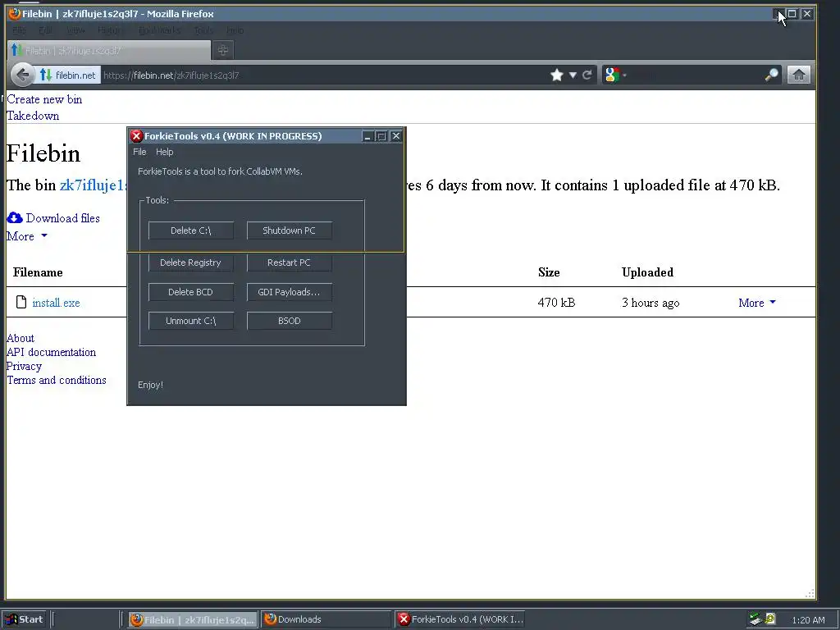Open the install.exe file link
The width and height of the screenshot is (840, 630).
pos(56,303)
